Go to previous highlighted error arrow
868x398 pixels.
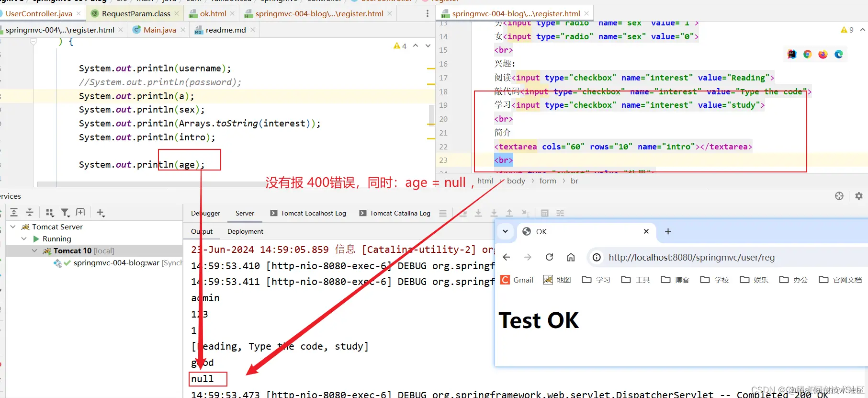click(x=416, y=46)
